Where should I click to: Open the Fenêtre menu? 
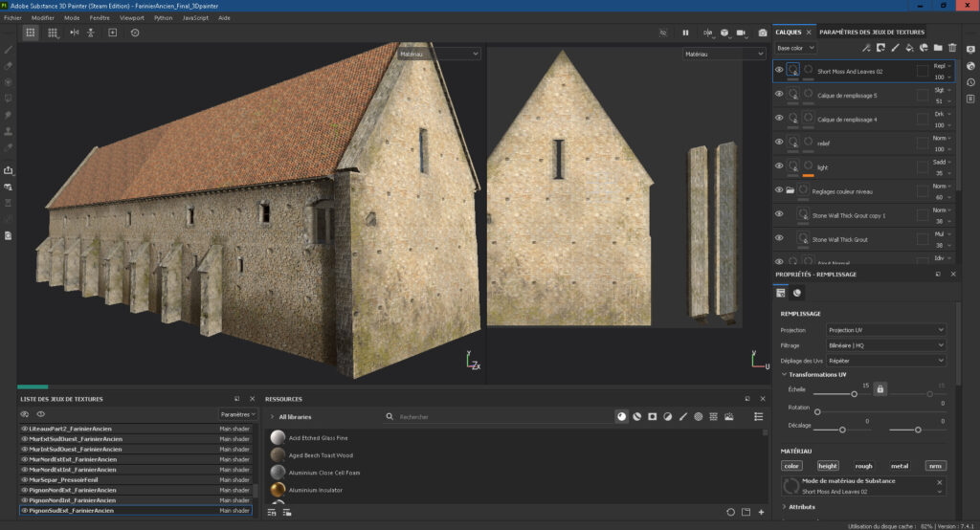100,18
